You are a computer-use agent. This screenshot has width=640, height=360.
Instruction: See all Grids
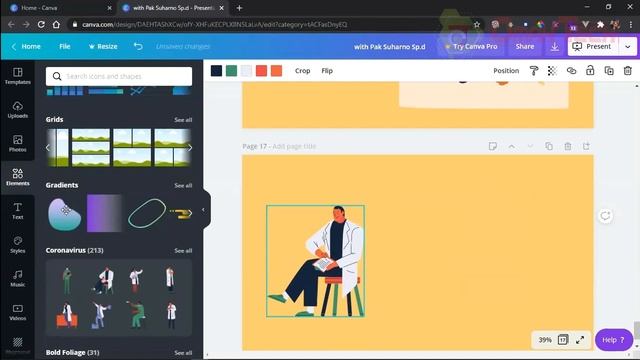point(183,120)
